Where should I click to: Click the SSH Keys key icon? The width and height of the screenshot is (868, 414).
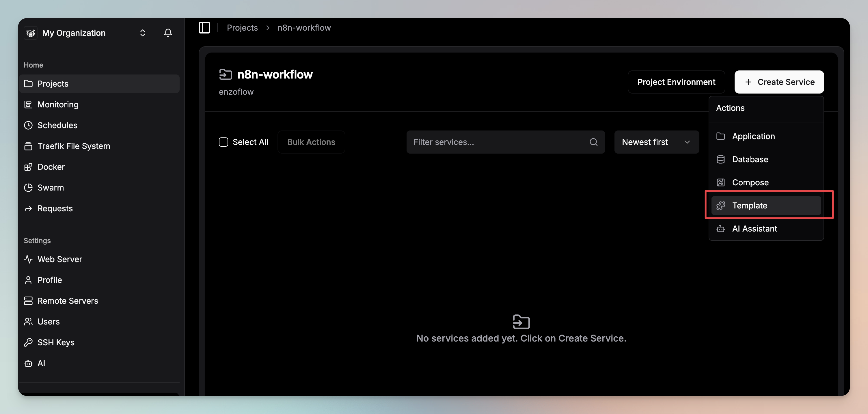[28, 342]
